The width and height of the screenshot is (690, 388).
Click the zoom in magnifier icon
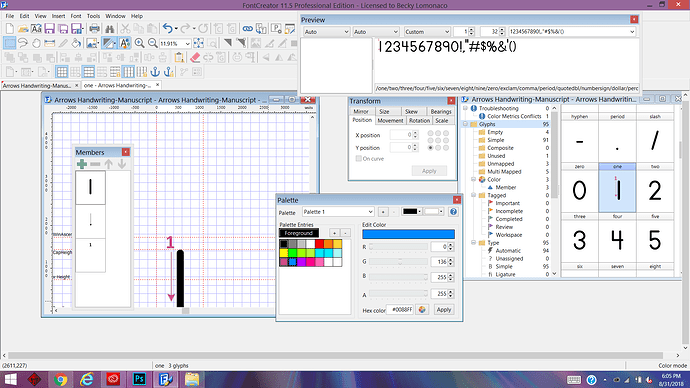[x=139, y=43]
